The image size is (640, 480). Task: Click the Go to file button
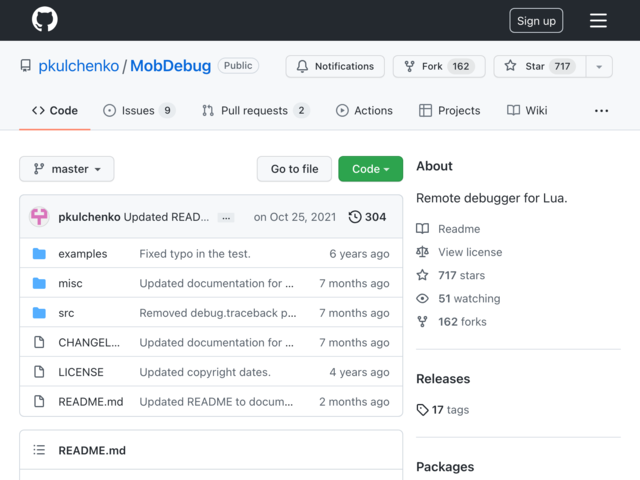click(x=294, y=169)
